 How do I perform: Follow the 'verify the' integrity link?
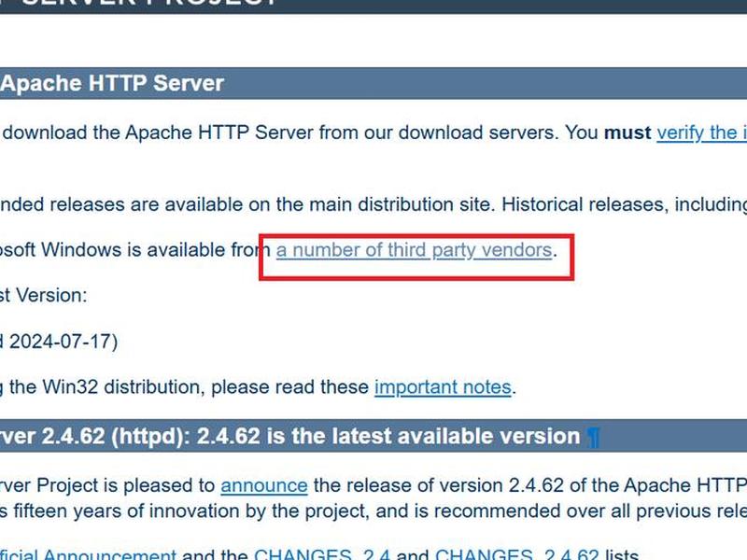tap(702, 133)
